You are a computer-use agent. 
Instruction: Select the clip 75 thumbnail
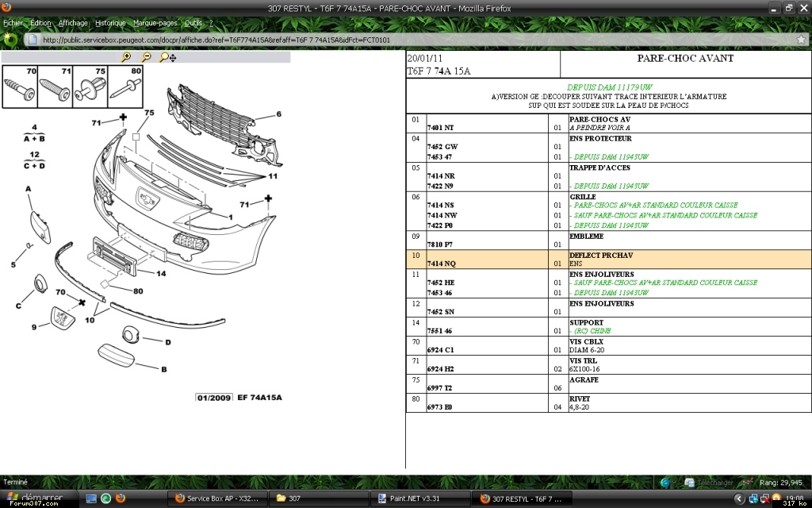pos(90,87)
